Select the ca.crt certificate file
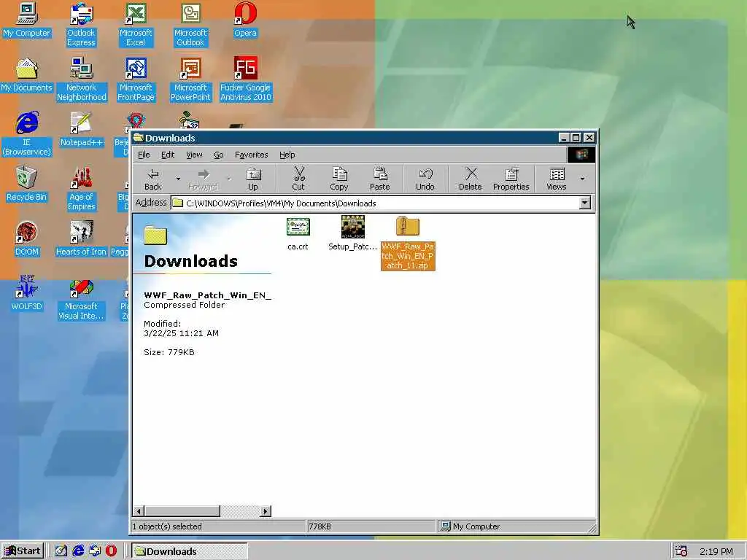 (x=298, y=234)
